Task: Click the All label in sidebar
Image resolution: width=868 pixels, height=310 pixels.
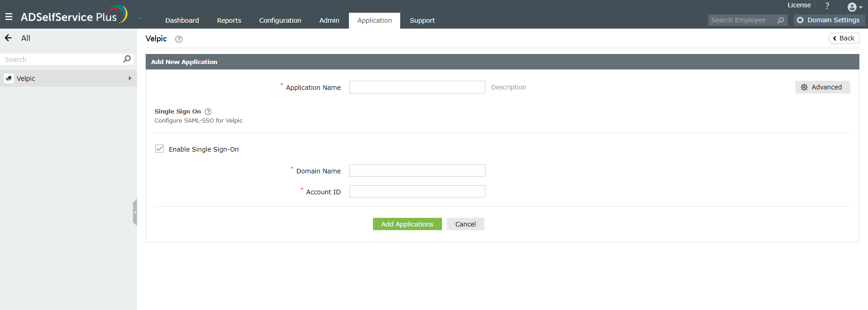Action: pyautogui.click(x=25, y=38)
